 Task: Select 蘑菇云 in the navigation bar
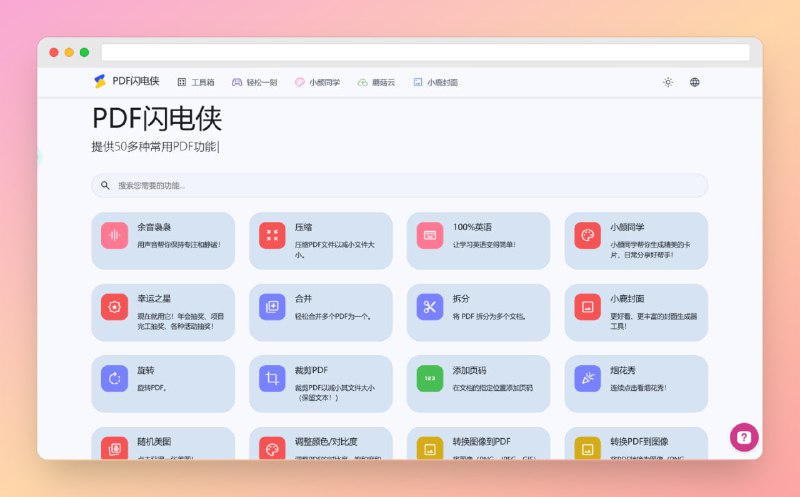pyautogui.click(x=377, y=82)
